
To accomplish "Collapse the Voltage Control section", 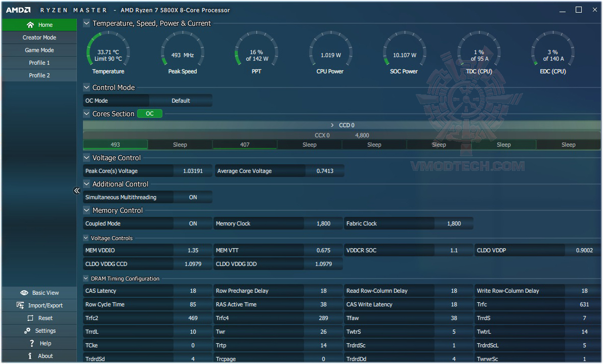I will point(87,158).
